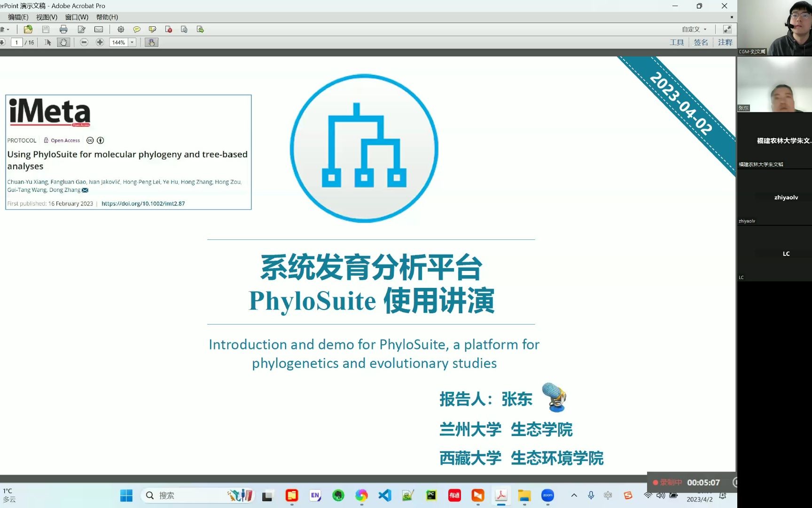The width and height of the screenshot is (812, 508).
Task: Zoom in using the plus icon
Action: 100,42
